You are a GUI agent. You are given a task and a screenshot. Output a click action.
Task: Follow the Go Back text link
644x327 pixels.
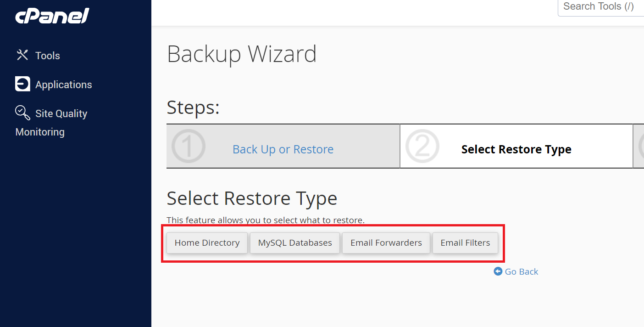[x=522, y=272]
